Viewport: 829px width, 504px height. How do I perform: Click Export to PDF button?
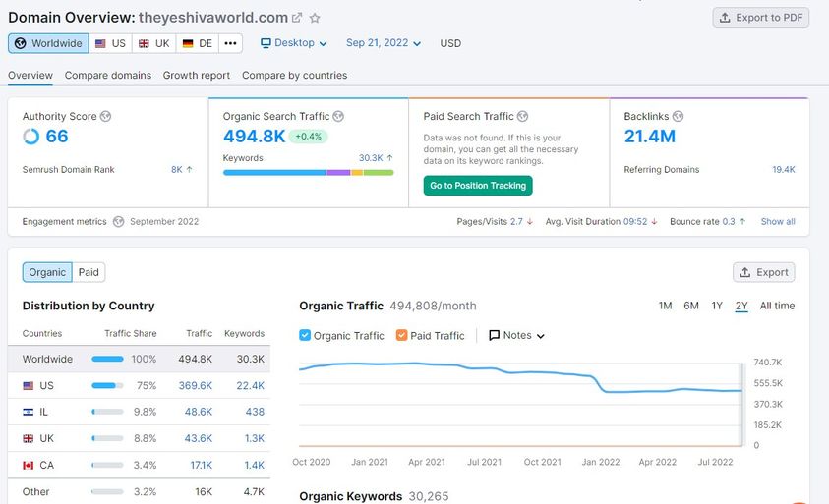pyautogui.click(x=761, y=18)
